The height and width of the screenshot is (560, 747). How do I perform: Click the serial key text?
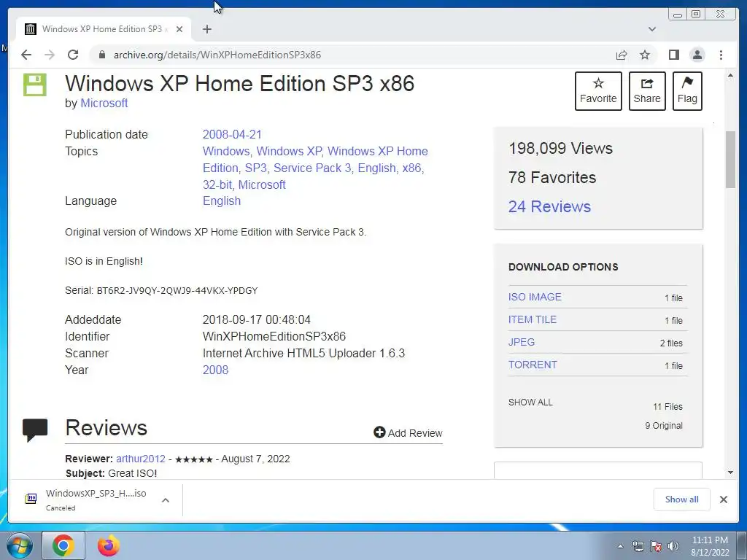tap(177, 290)
